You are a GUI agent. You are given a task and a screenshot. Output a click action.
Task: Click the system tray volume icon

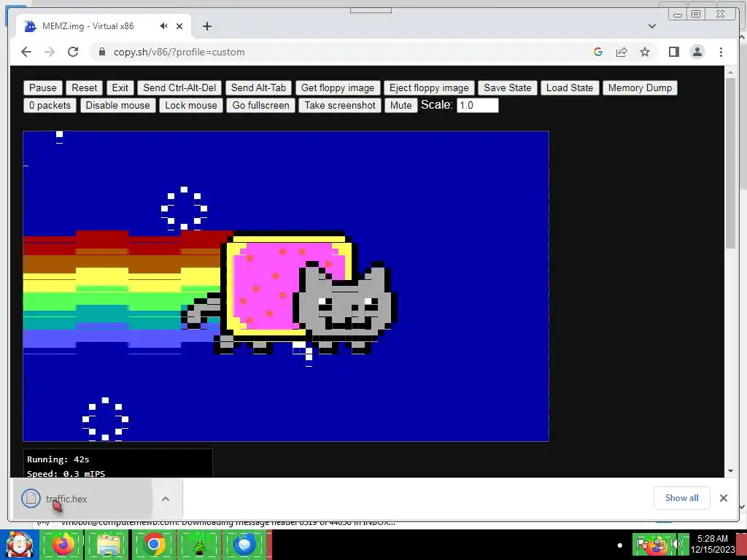coord(677,544)
